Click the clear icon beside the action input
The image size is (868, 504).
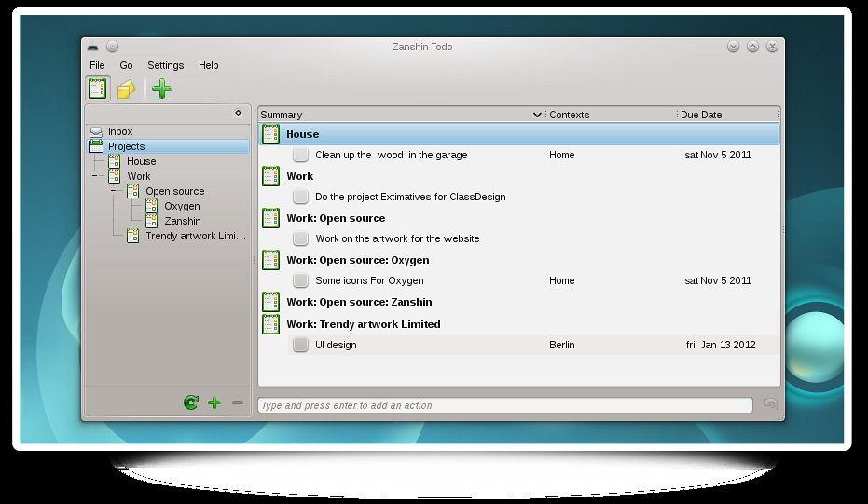pos(770,403)
